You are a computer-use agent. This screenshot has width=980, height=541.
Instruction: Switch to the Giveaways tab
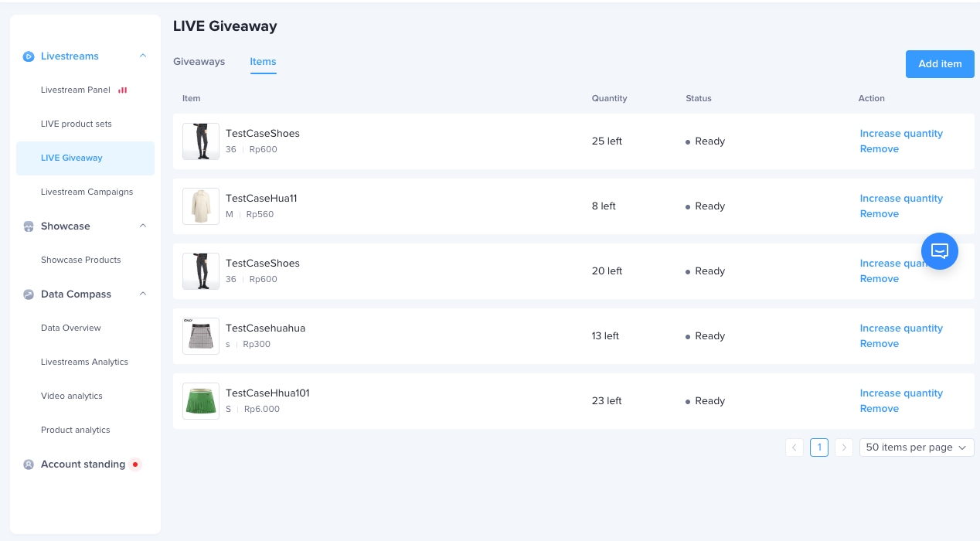pyautogui.click(x=199, y=62)
